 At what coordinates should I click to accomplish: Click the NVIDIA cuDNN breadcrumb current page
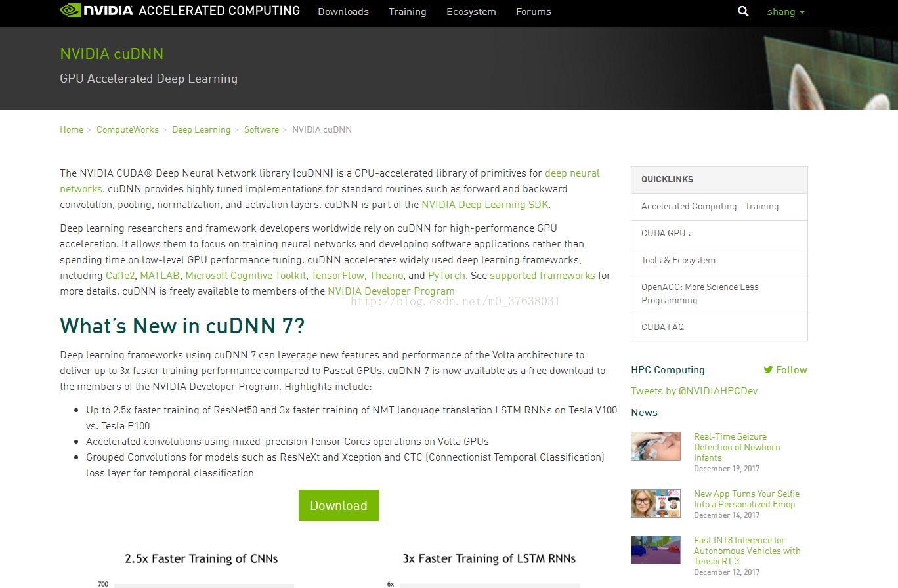(x=322, y=129)
